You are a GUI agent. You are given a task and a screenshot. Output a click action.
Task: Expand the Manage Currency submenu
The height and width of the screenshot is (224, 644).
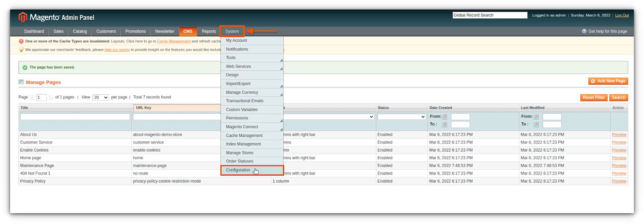pos(281,95)
